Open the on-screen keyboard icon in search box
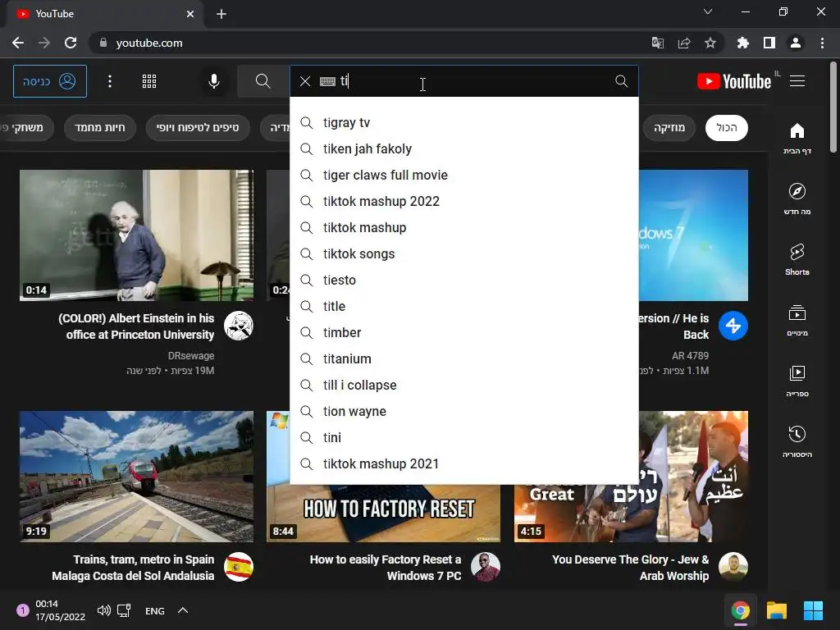The image size is (840, 630). (327, 81)
